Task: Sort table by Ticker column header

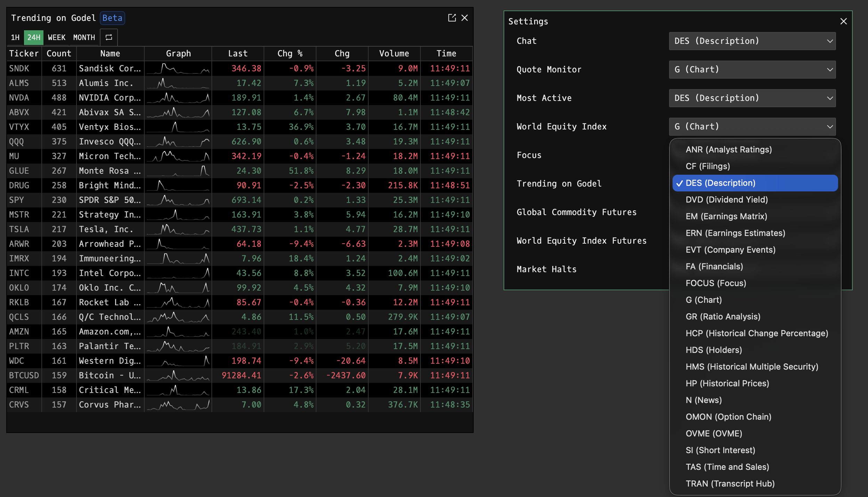Action: point(24,54)
